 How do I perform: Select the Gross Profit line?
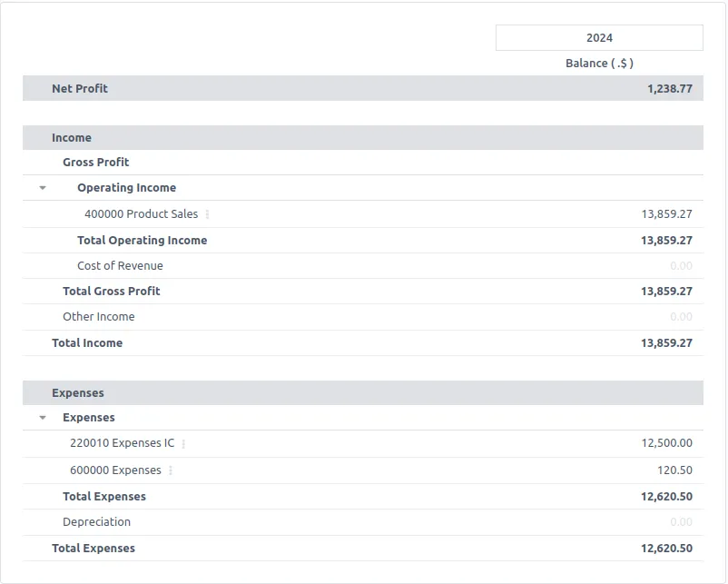tap(94, 162)
